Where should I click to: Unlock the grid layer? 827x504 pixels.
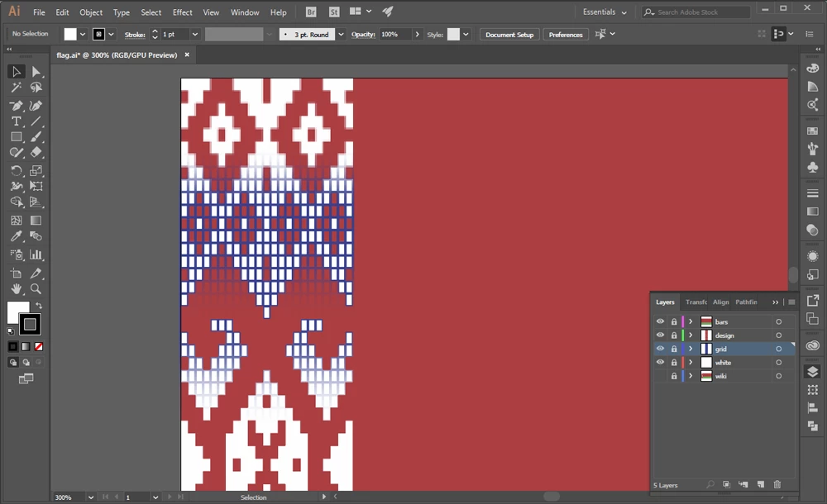(673, 349)
